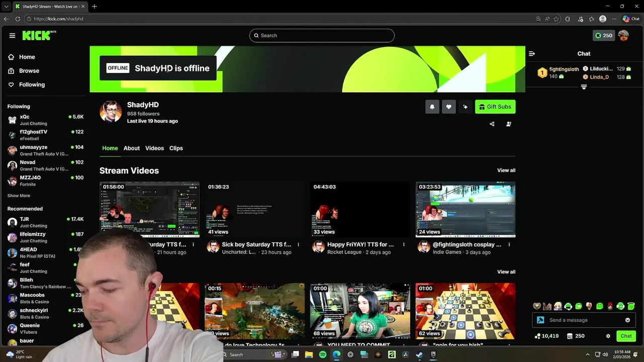Viewport: 644px width, 362px height.
Task: Click the address bar URL
Action: coord(58,19)
